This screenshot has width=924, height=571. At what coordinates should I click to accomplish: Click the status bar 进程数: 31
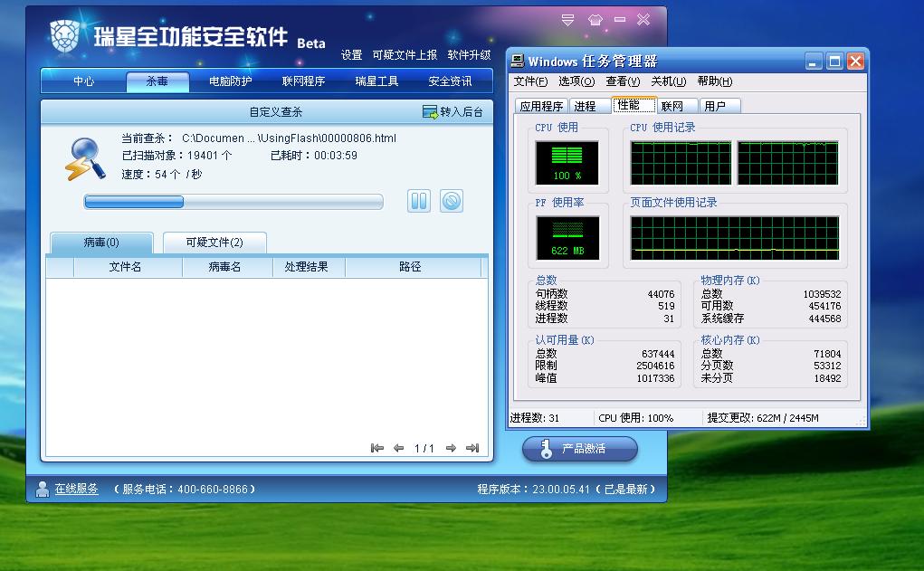click(x=535, y=418)
